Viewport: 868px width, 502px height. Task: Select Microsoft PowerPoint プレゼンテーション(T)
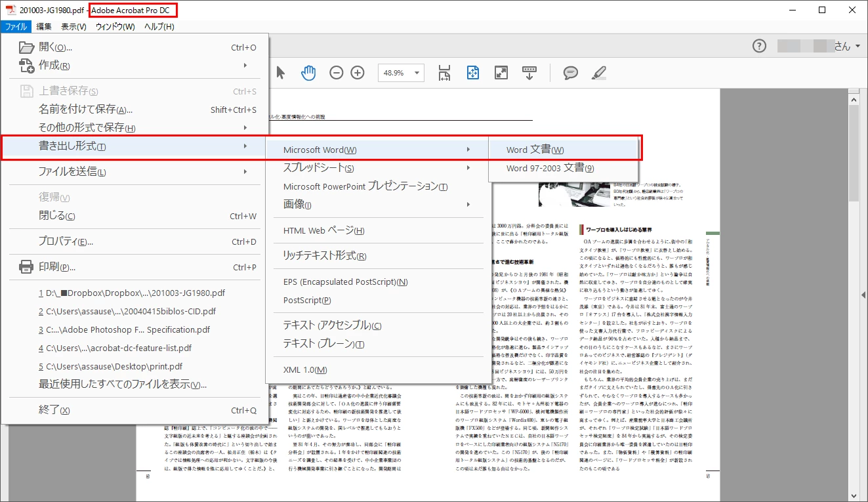pos(379,186)
